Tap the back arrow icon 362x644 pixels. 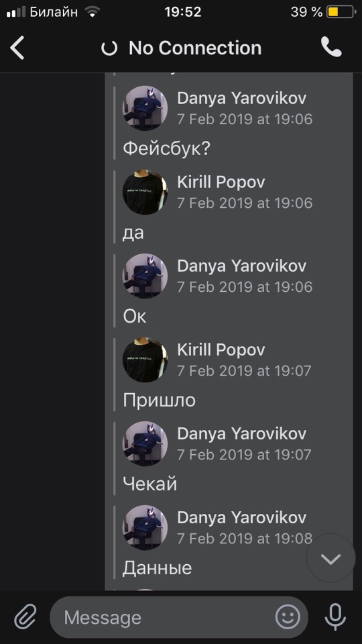(x=17, y=48)
